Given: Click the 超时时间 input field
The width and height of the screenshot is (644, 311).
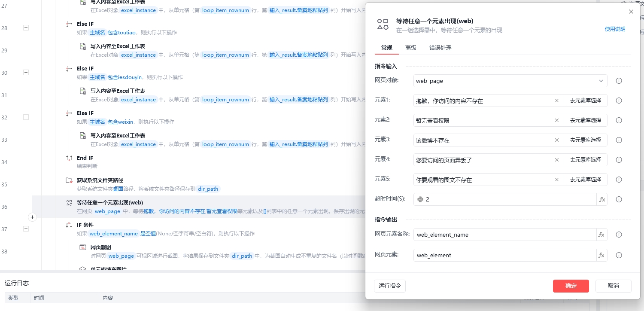Looking at the screenshot, I should tap(507, 199).
